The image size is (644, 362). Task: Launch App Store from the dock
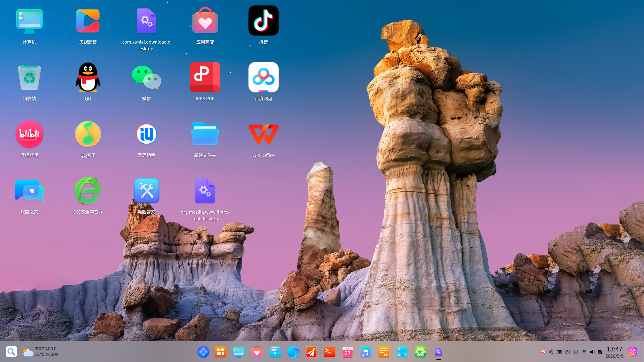[257, 352]
